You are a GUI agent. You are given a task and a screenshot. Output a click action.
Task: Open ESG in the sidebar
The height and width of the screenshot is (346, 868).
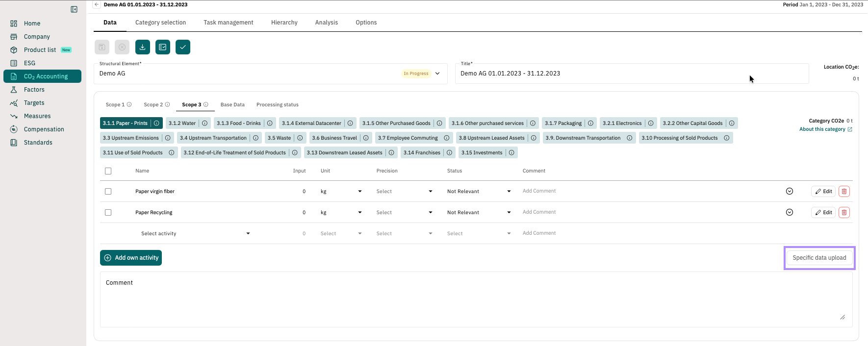(43, 63)
